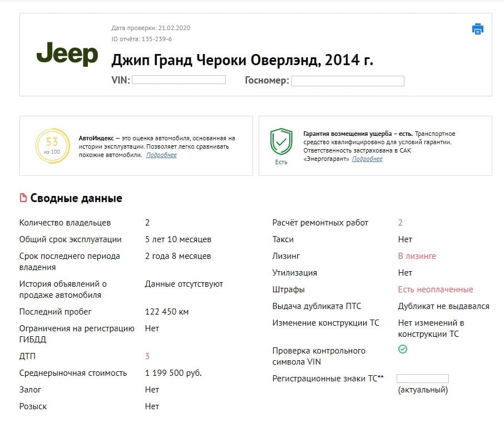Image resolution: width=504 pixels, height=422 pixels.
Task: Click the red repair calculations count 2
Action: coord(400,223)
